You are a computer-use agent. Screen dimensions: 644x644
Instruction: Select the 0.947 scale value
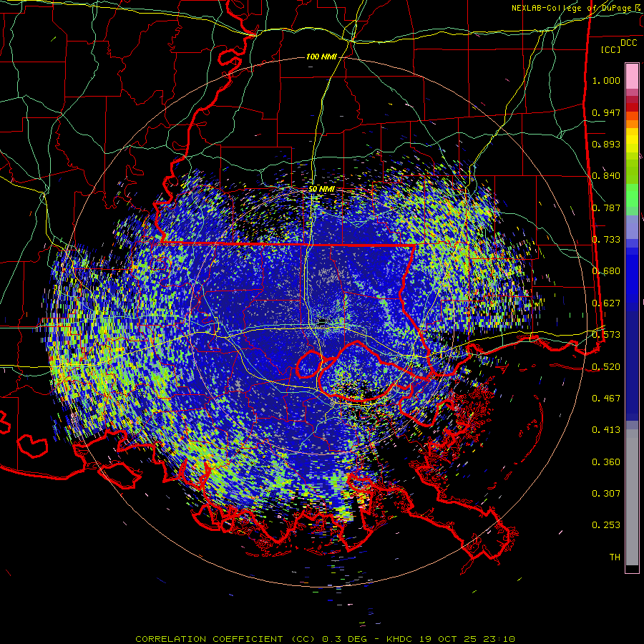click(606, 112)
